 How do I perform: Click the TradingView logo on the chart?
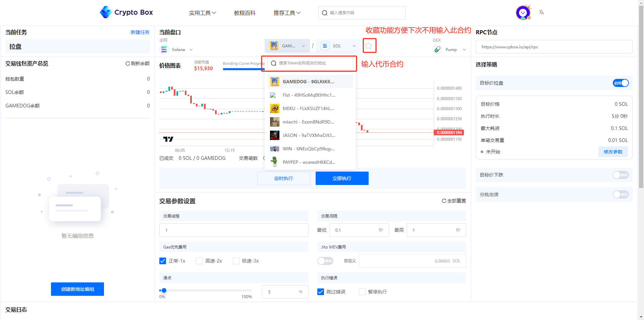tap(168, 139)
